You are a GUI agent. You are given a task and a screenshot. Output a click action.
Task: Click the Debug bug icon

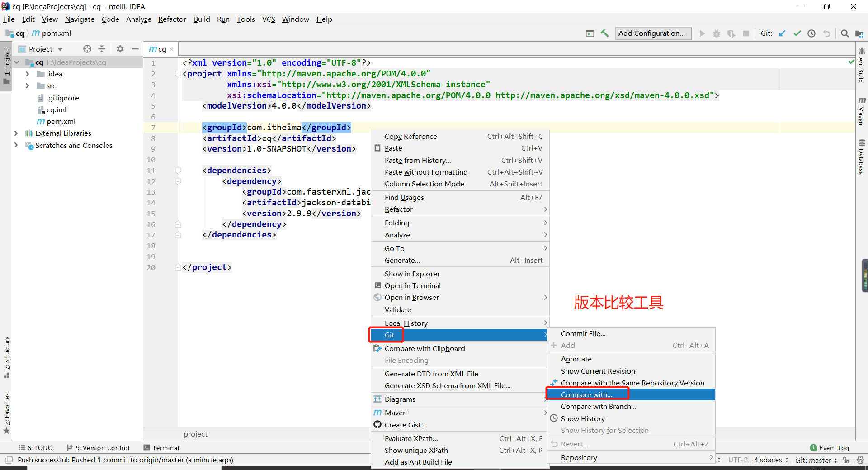[x=717, y=33]
